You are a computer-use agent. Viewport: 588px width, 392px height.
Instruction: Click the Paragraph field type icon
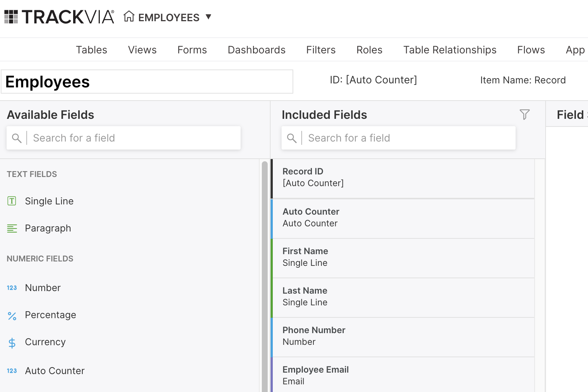12,229
